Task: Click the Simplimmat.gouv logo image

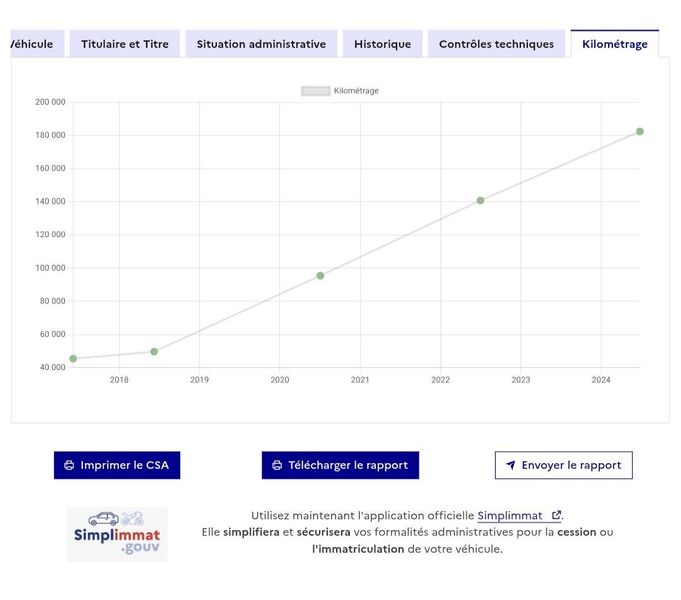Action: (x=117, y=534)
